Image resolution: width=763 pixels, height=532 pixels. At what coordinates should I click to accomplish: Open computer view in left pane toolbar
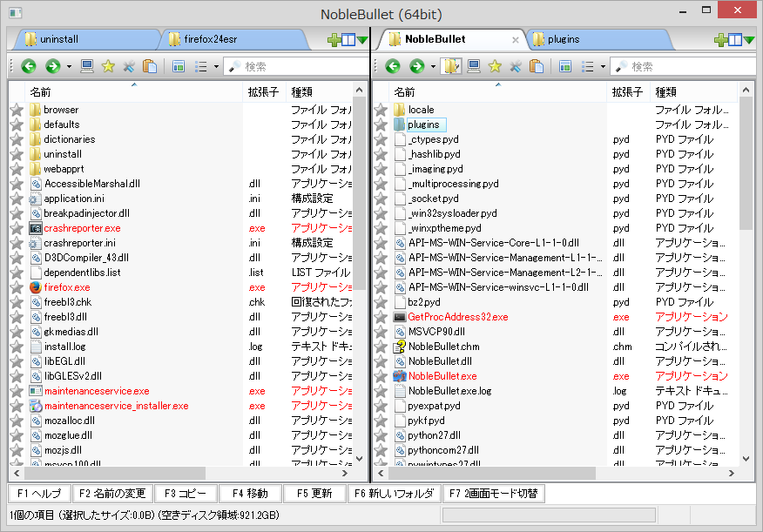(x=87, y=66)
